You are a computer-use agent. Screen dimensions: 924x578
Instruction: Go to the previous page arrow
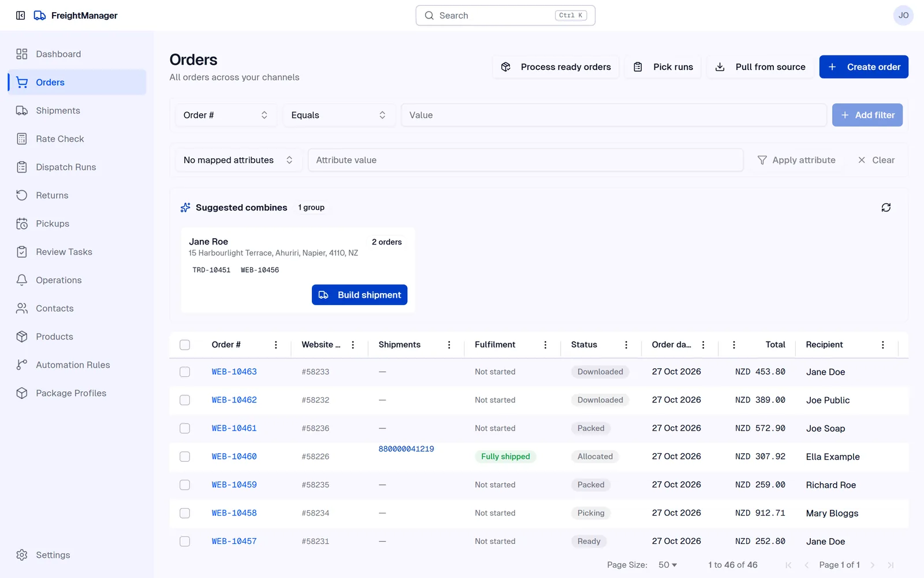click(x=807, y=565)
